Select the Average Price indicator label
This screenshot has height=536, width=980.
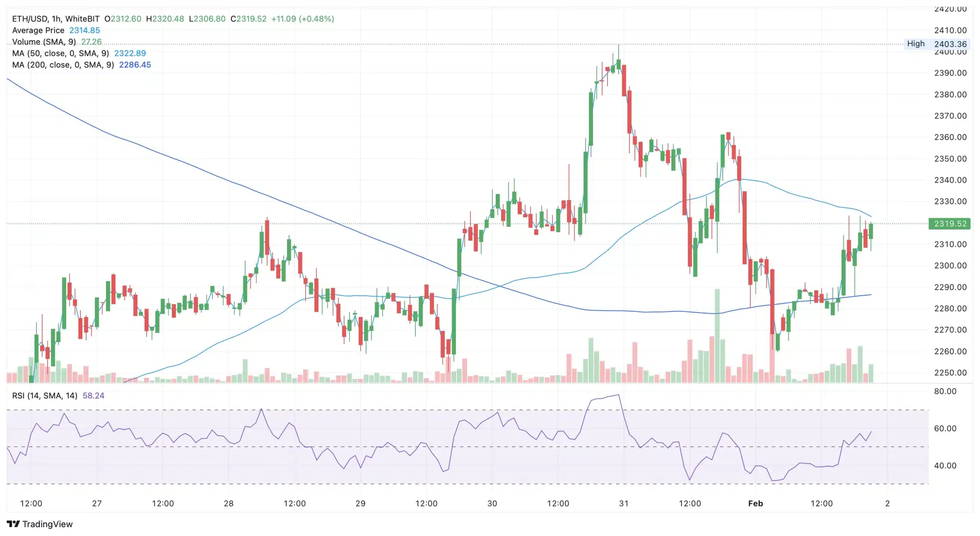pyautogui.click(x=38, y=30)
